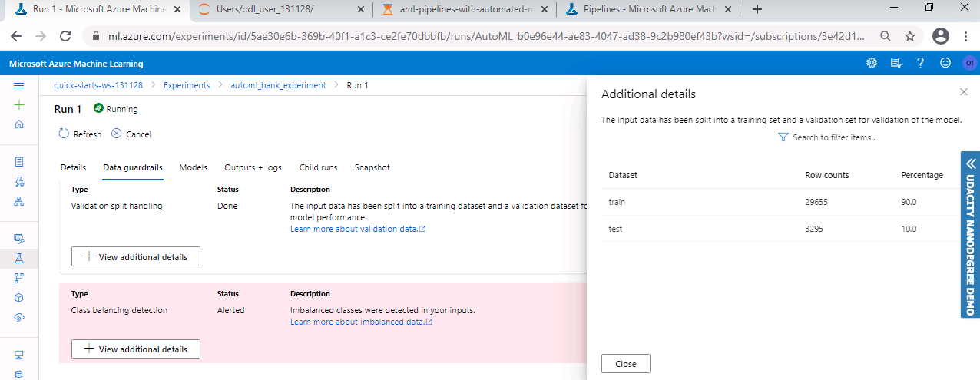Cancel the running Run 1

click(131, 134)
